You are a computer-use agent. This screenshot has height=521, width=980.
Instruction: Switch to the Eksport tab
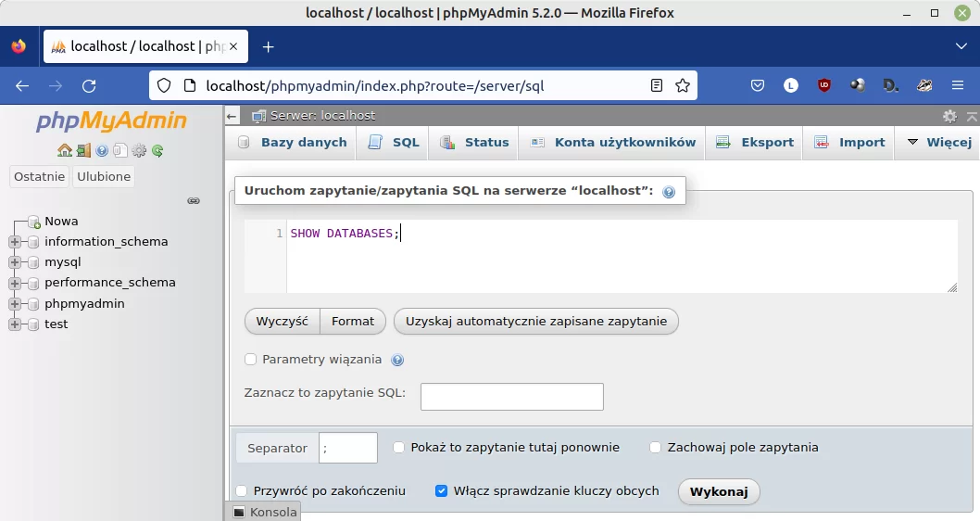(x=755, y=143)
